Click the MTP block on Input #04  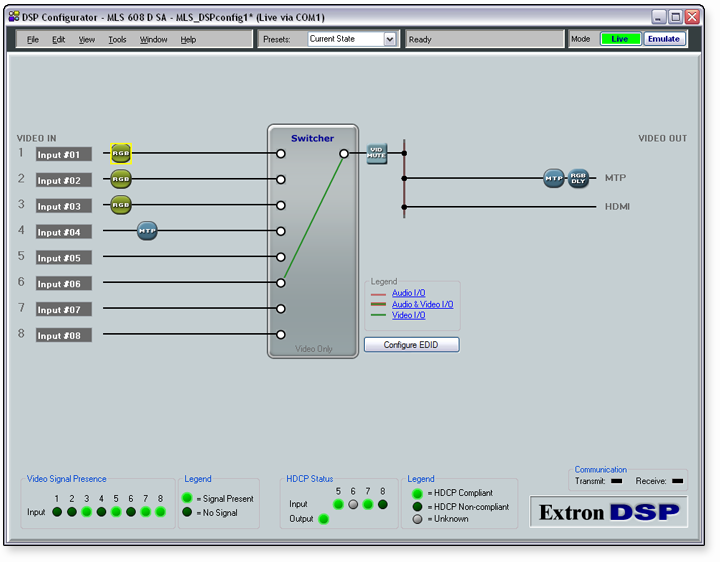click(x=147, y=231)
